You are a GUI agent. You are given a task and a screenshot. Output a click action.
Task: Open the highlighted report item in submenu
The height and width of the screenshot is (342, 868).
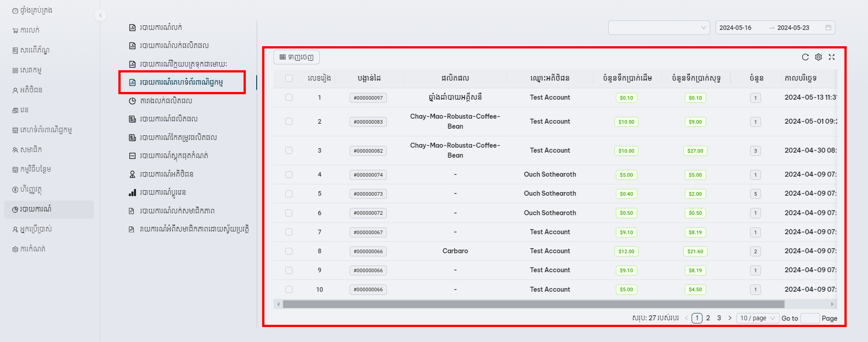click(x=181, y=82)
